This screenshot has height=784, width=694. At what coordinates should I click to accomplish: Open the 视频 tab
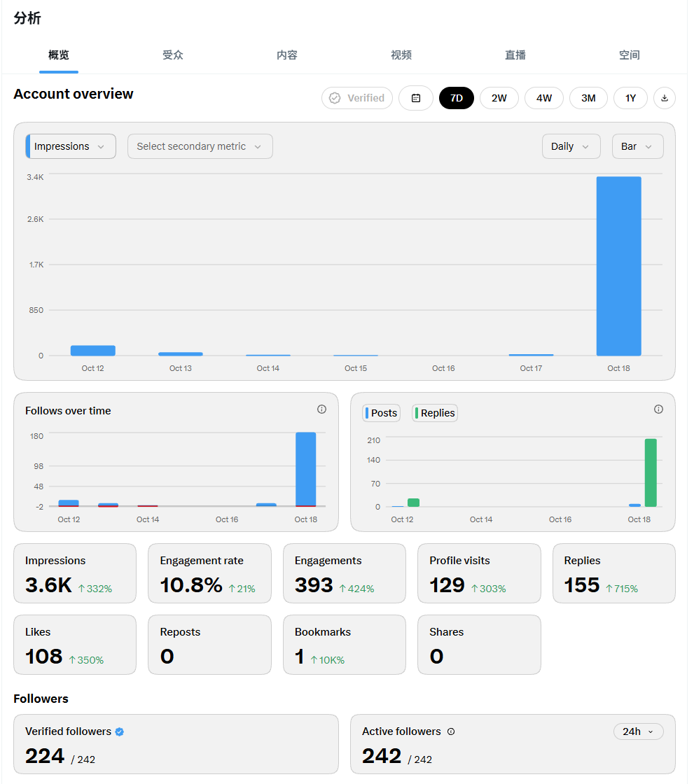pos(401,55)
